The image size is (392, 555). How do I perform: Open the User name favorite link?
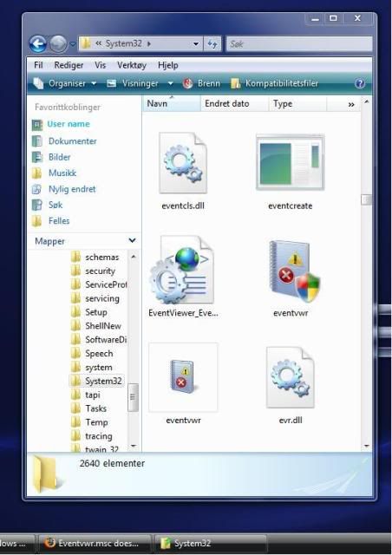coord(62,124)
